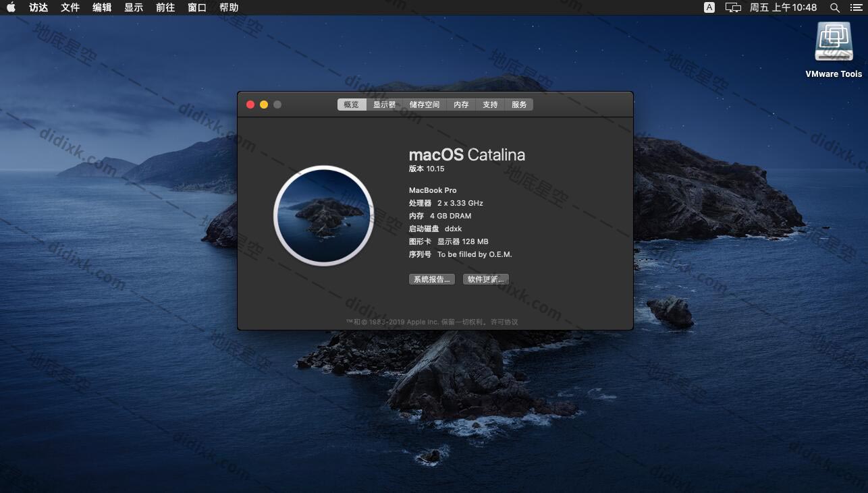868x493 pixels.
Task: Open the Apple menu
Action: tap(11, 7)
